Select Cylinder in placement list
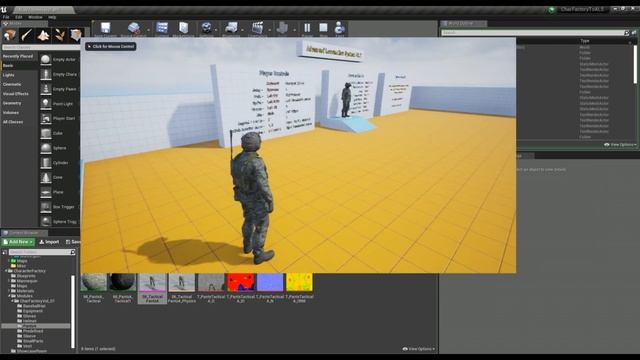This screenshot has height=360, width=640. click(x=60, y=162)
